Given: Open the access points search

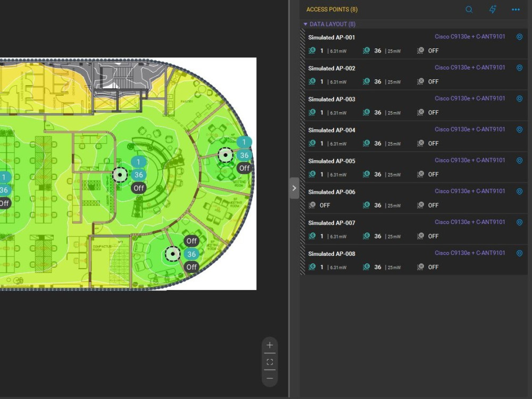Looking at the screenshot, I should pyautogui.click(x=469, y=9).
